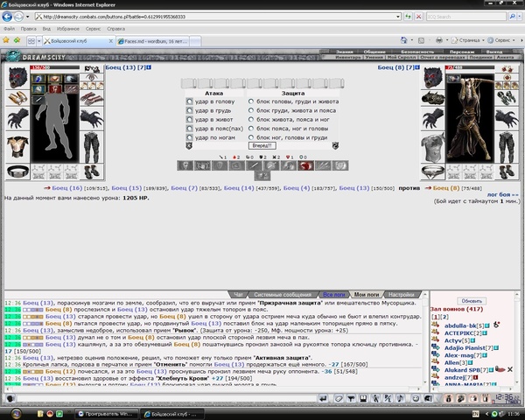The height and width of the screenshot is (420, 525).
Task: Click the last skill icon in the skills row
Action: pyautogui.click(x=340, y=165)
